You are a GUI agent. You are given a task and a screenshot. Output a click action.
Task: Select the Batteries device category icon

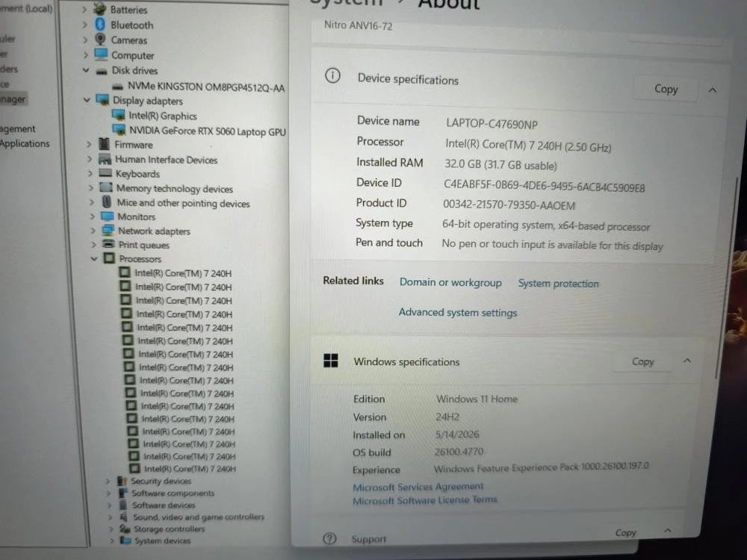pos(100,9)
